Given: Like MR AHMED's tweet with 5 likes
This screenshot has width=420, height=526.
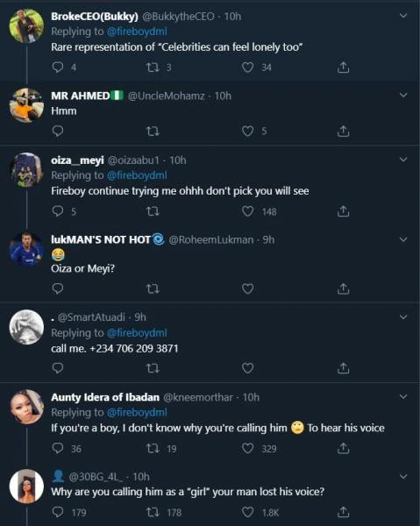Looking at the screenshot, I should pos(247,131).
